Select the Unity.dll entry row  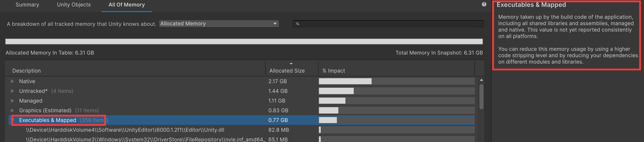coord(125,130)
